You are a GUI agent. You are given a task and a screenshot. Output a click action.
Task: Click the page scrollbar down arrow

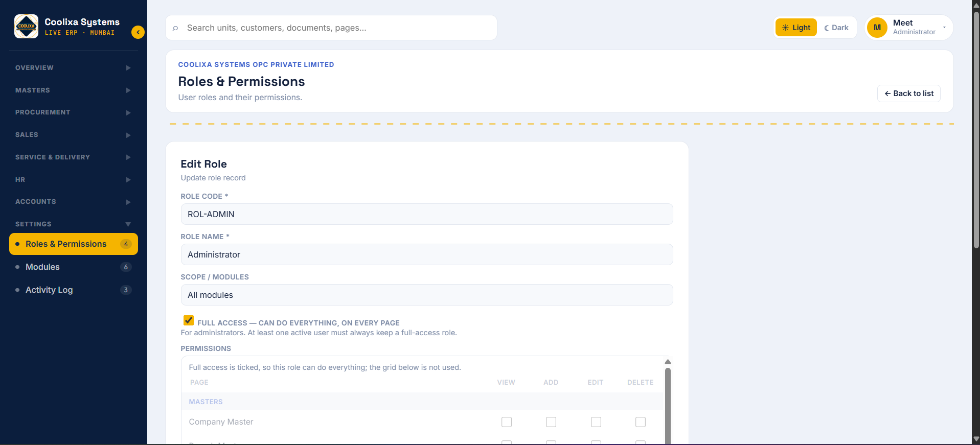click(x=976, y=439)
